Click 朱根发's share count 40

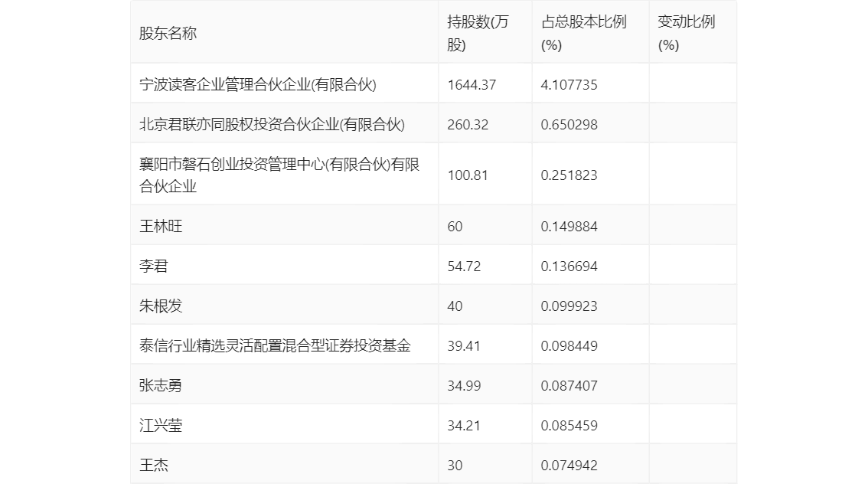pyautogui.click(x=455, y=306)
